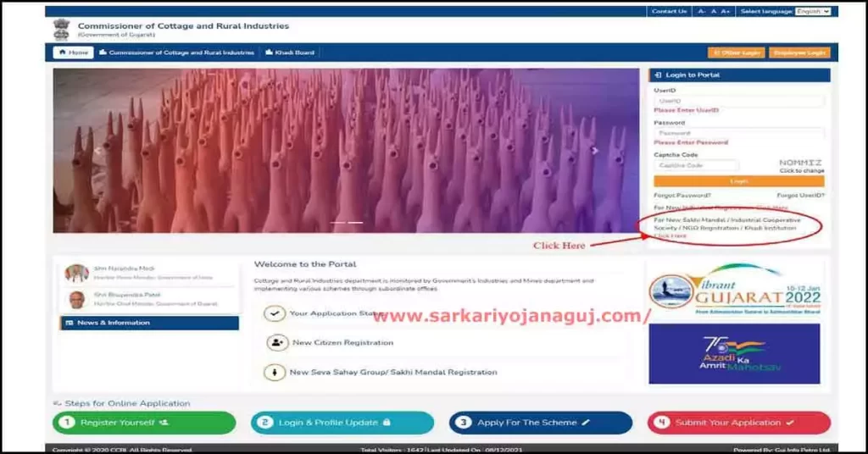This screenshot has height=454, width=868.
Task: Click the carousel next arrow
Action: 594,151
